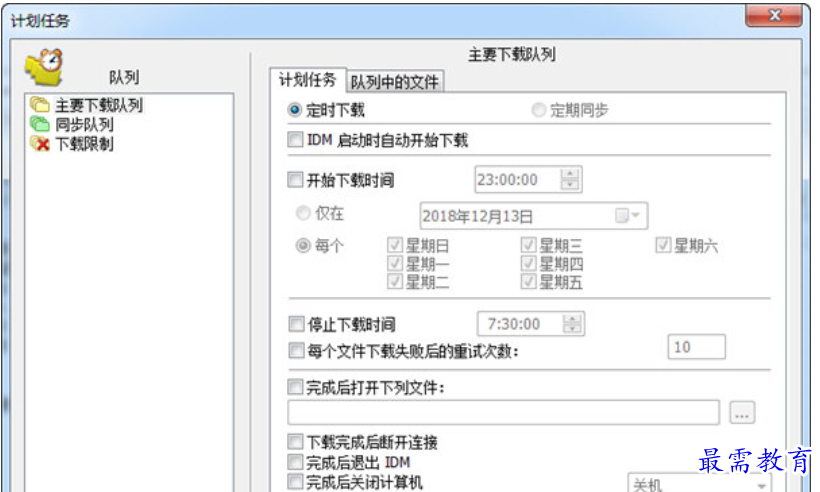Toggle the 星期日 checkbox
The width and height of the screenshot is (820, 492).
pyautogui.click(x=395, y=245)
